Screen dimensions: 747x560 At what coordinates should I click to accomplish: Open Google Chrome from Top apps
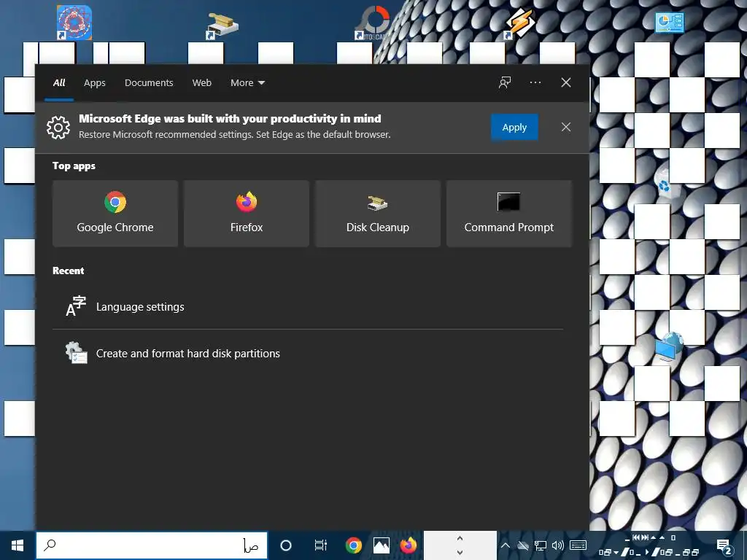[115, 214]
